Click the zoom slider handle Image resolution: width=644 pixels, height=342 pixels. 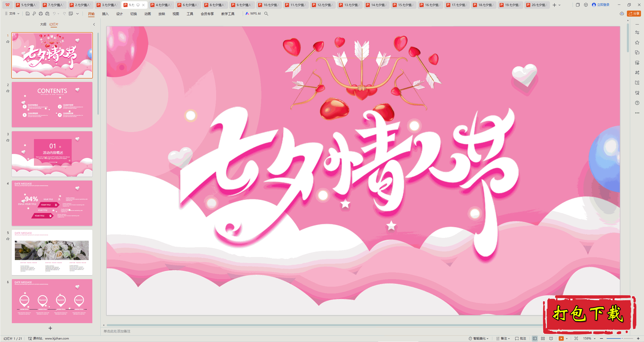click(x=622, y=338)
